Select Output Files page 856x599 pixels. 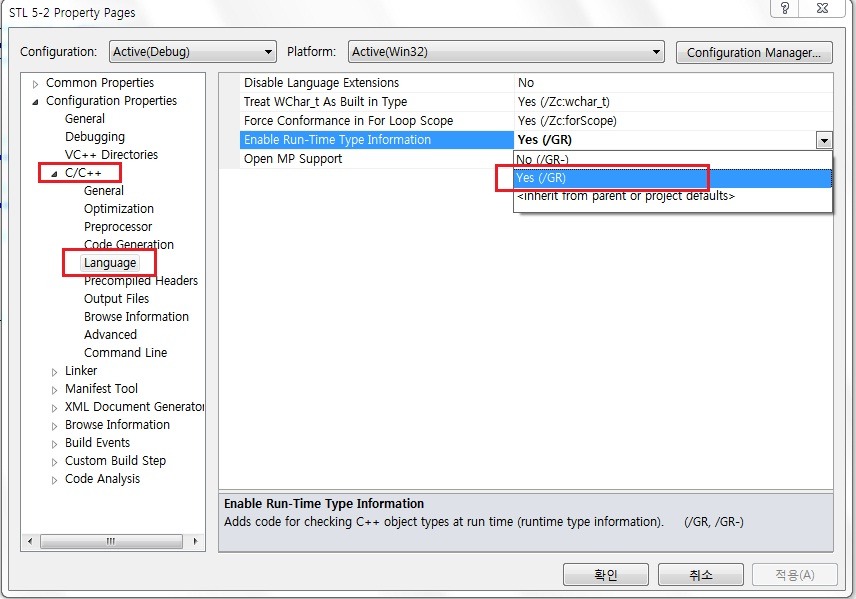coord(116,299)
